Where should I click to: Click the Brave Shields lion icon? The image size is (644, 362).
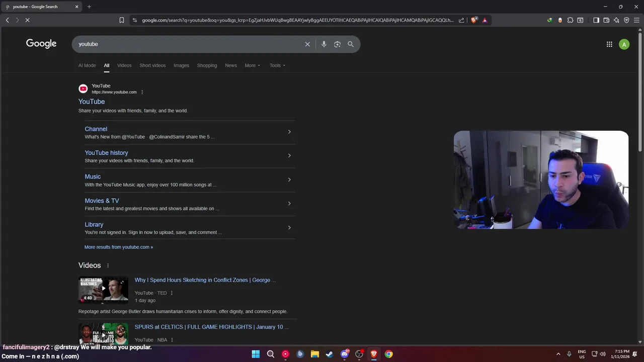[474, 20]
